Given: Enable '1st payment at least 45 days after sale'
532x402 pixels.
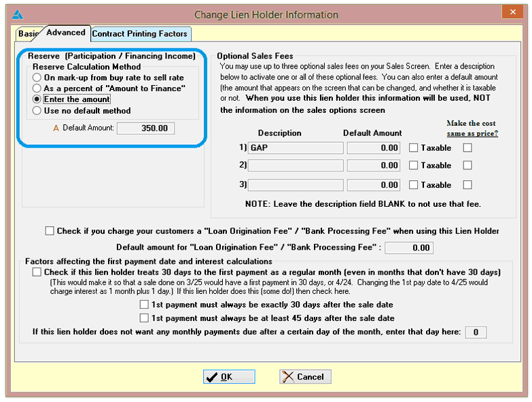Looking at the screenshot, I should (144, 318).
